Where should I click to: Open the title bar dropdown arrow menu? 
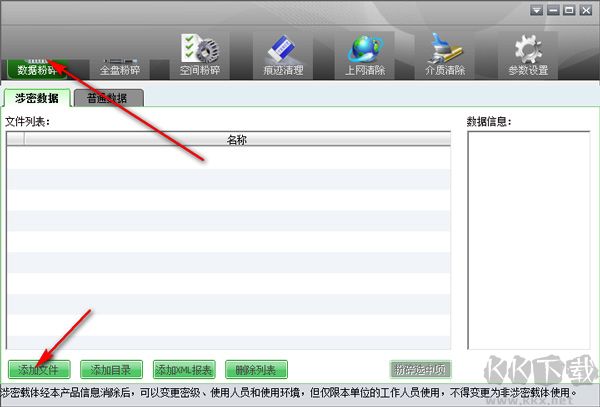point(536,10)
